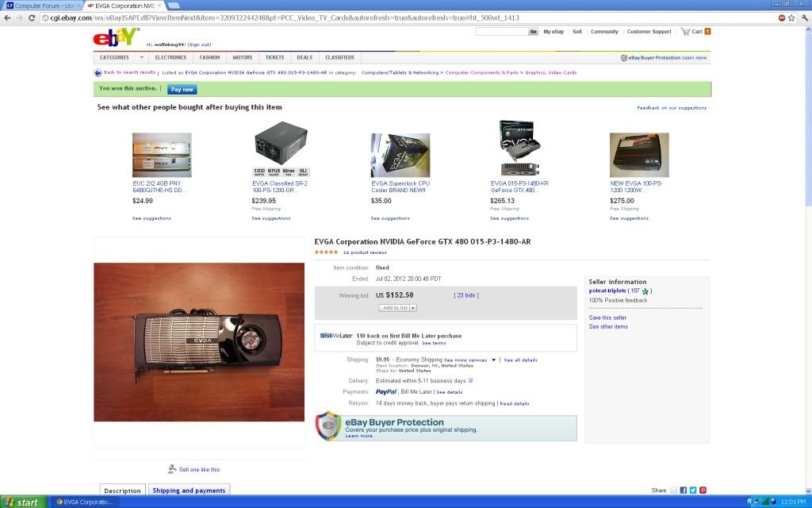Viewport: 812px width, 508px height.
Task: Open the EVGA 015-P3-1480-KR GTX 480 thumbnail
Action: pos(520,148)
